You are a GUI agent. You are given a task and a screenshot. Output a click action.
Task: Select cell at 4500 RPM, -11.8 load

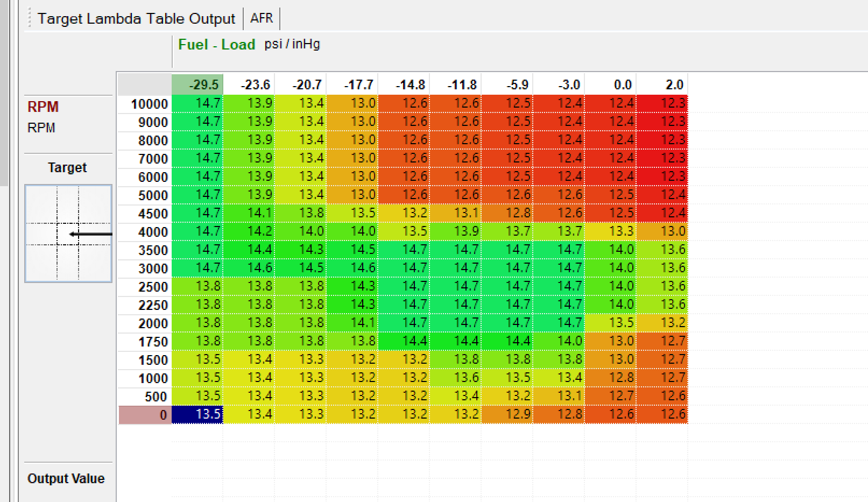click(x=456, y=213)
